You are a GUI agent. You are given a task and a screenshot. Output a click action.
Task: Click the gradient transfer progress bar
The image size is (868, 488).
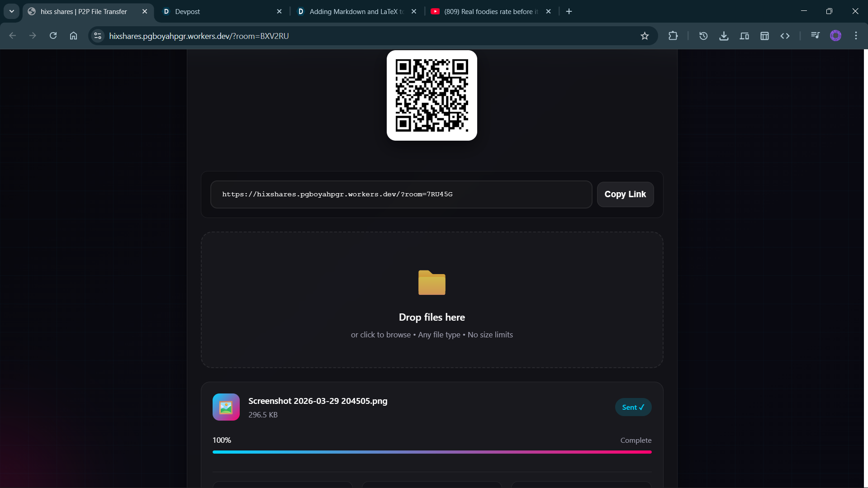pos(432,452)
